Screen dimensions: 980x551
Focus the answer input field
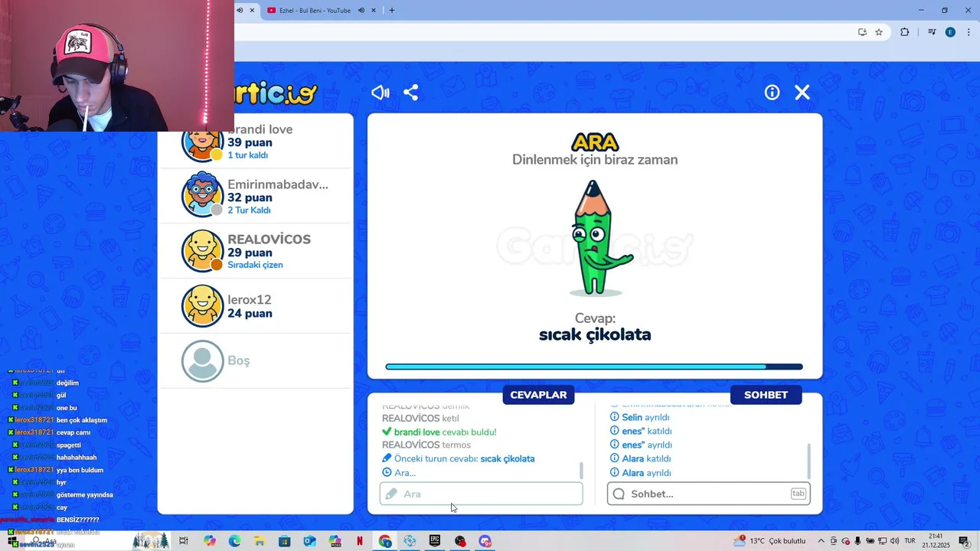[481, 494]
